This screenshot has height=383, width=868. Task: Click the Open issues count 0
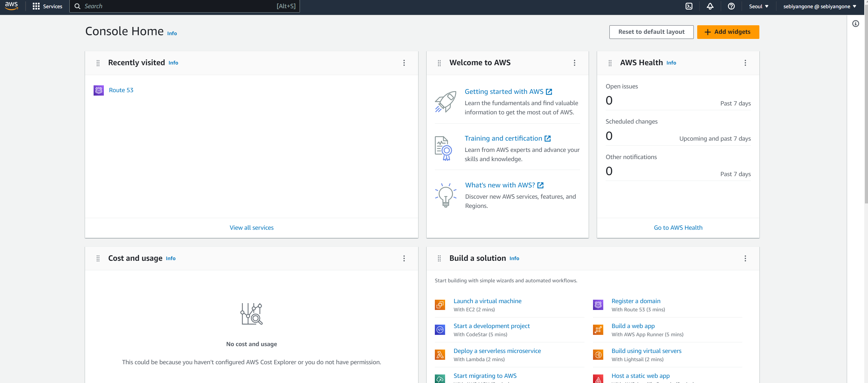[609, 100]
